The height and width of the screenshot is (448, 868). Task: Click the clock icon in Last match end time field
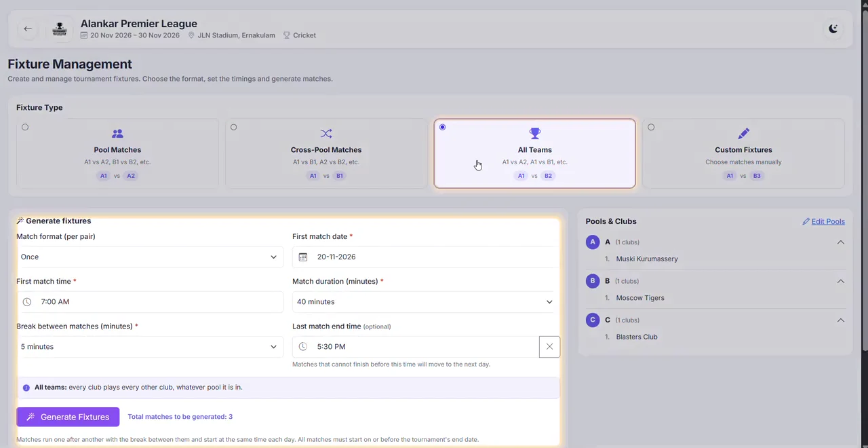click(303, 346)
